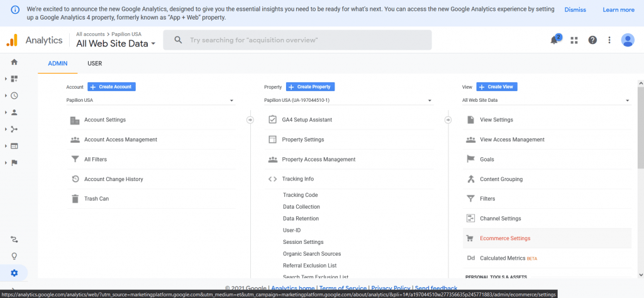The image size is (644, 298).
Task: Switch to the ADMIN tab
Action: (x=57, y=63)
